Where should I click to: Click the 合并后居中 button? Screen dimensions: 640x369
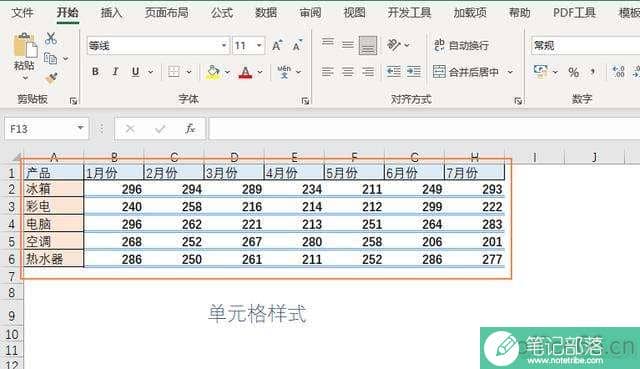point(466,72)
